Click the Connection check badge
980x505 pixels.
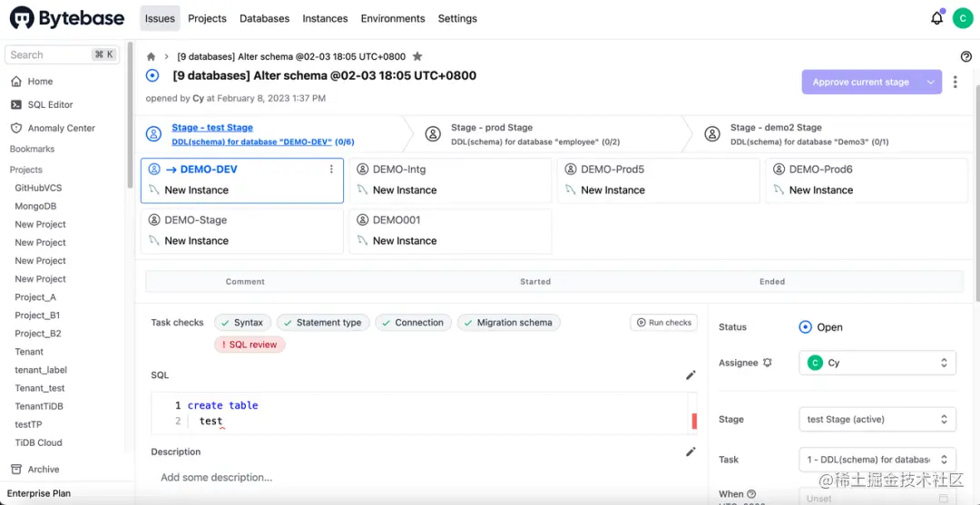pos(414,323)
